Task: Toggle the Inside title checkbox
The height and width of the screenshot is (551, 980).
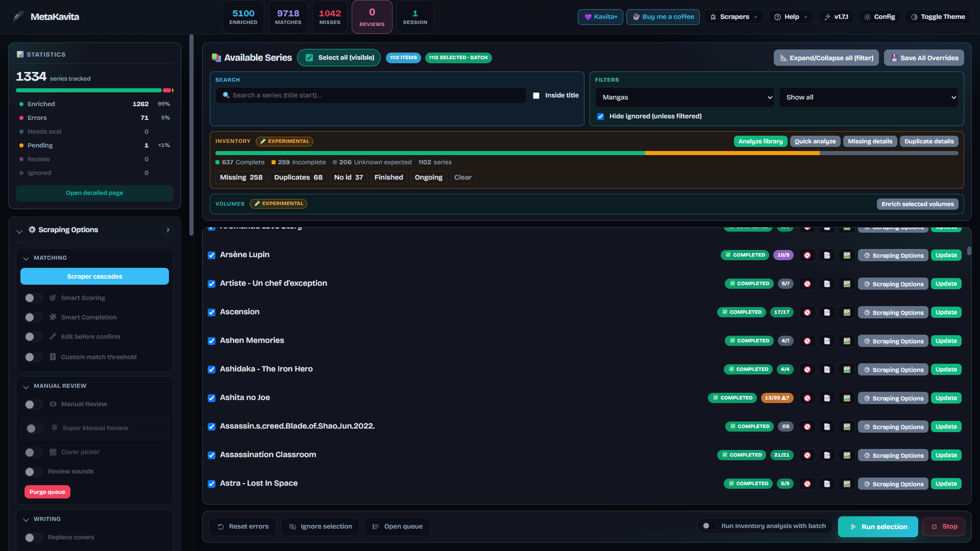Action: 536,95
